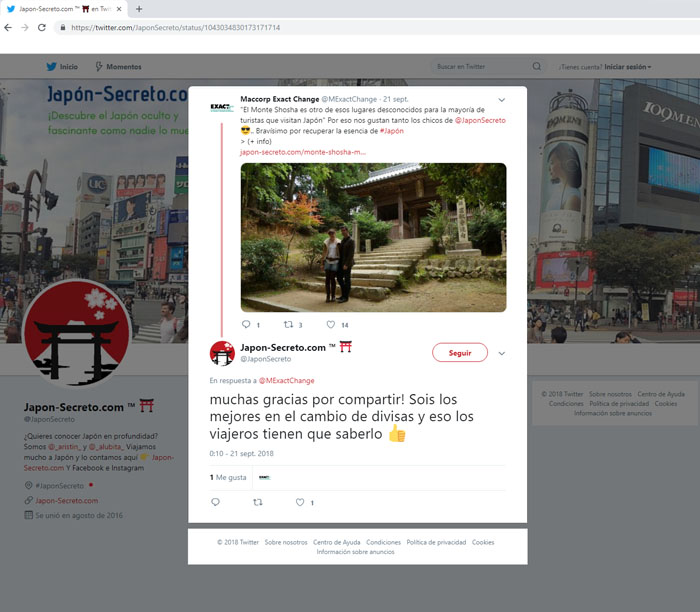Like the Maccorp tweet with 14 likes
This screenshot has width=700, height=612.
point(331,325)
